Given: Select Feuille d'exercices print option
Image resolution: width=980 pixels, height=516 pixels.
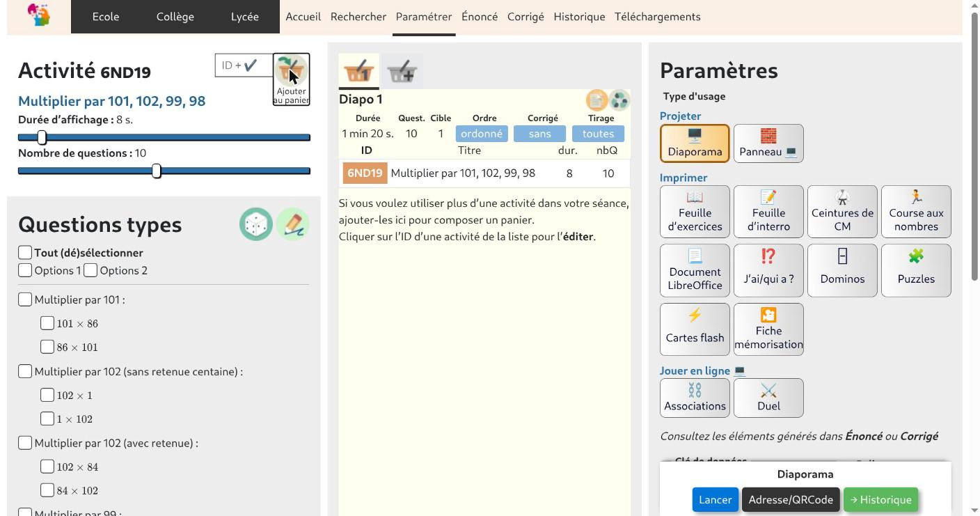Looking at the screenshot, I should coord(695,212).
